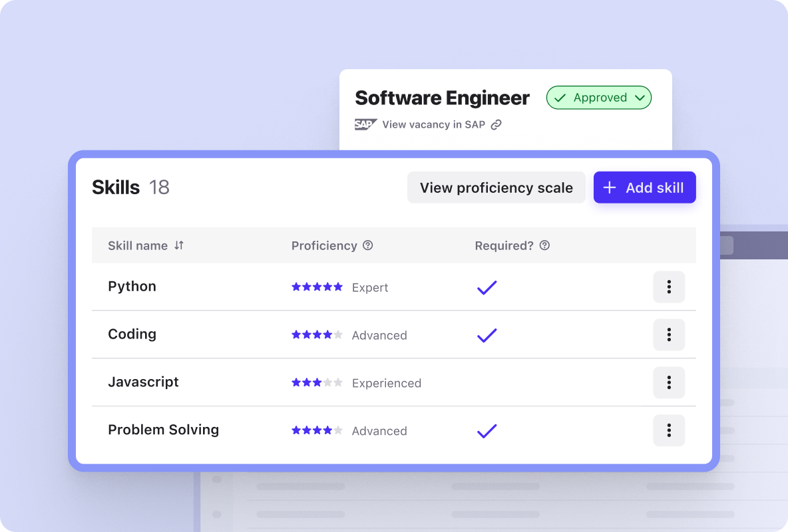Toggle Required checkmark for Python

click(487, 287)
